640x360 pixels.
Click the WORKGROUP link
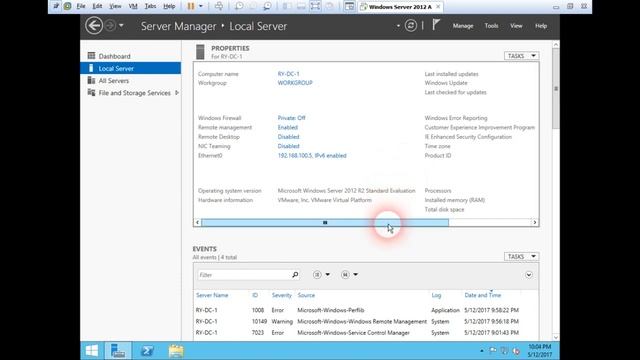tap(295, 83)
